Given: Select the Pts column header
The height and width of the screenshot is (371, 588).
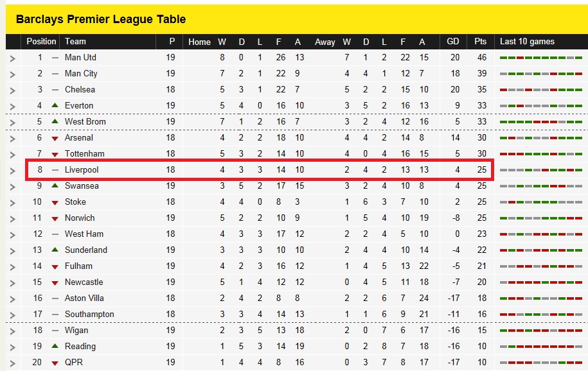Looking at the screenshot, I should (481, 41).
